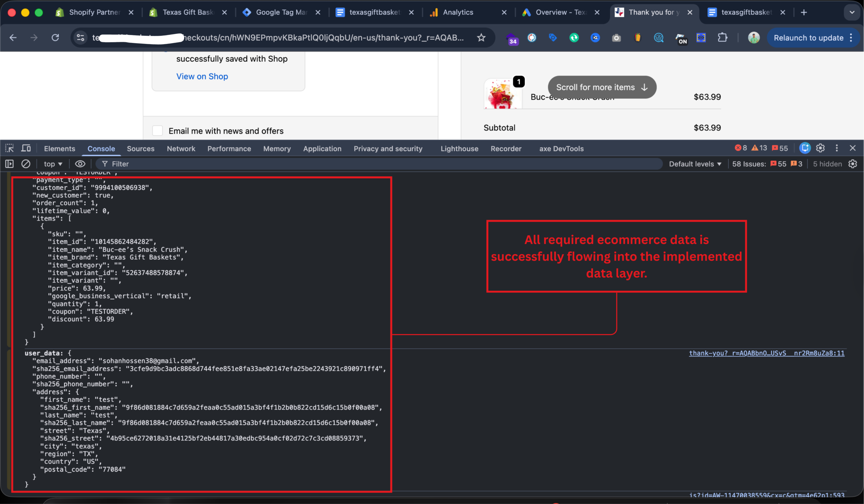Expand the Default levels dropdown
The image size is (864, 504).
click(x=695, y=164)
